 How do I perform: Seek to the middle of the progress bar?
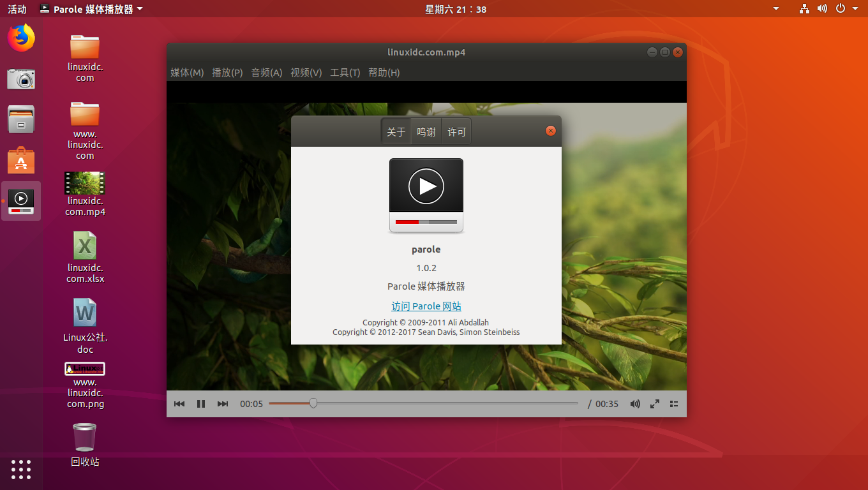[423, 403]
